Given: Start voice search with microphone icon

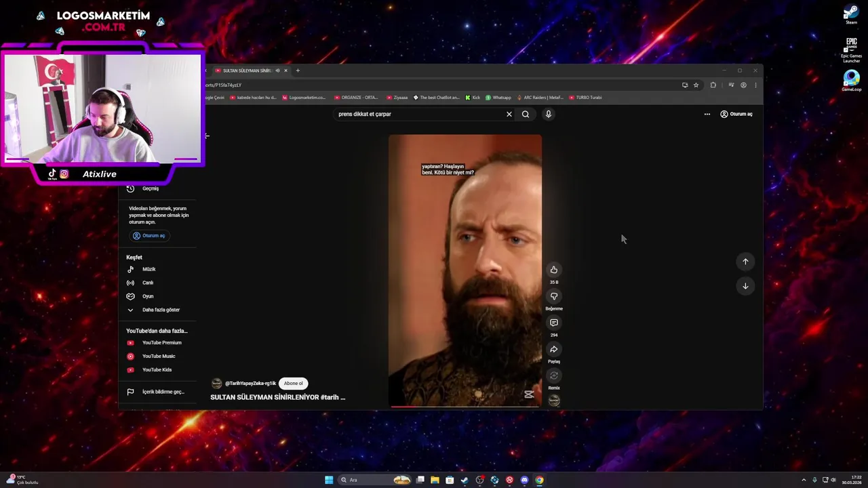Looking at the screenshot, I should coord(549,114).
